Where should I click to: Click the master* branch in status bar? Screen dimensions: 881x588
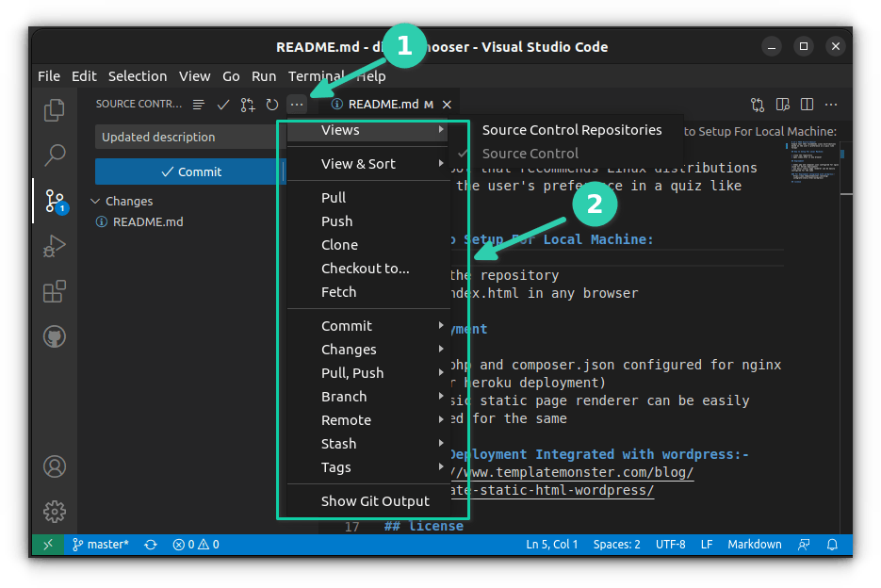pyautogui.click(x=100, y=545)
